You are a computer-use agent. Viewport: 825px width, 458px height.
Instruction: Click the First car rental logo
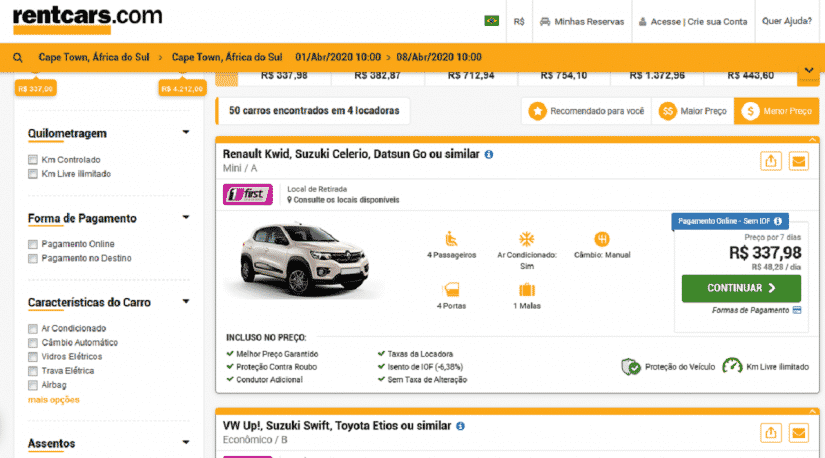[248, 194]
